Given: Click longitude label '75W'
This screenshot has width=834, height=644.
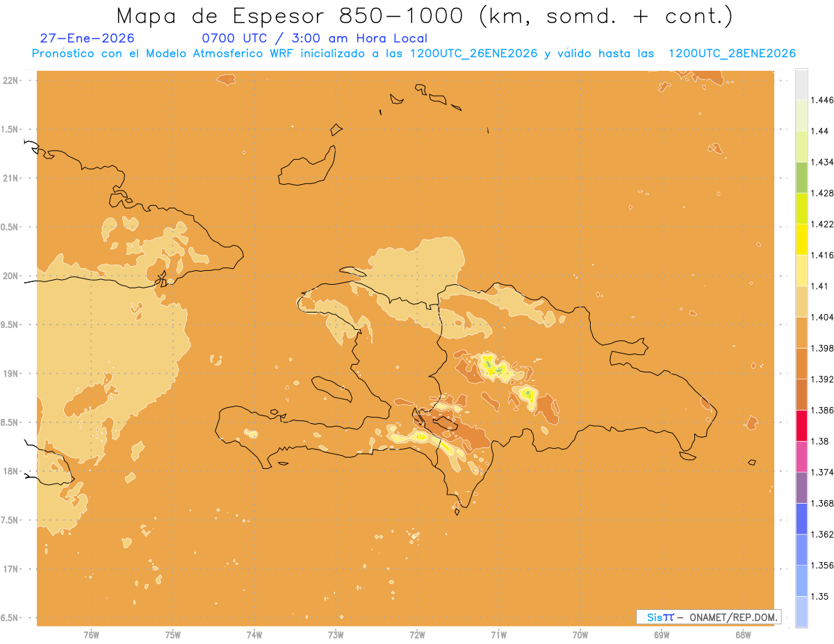Looking at the screenshot, I should pos(173,634).
